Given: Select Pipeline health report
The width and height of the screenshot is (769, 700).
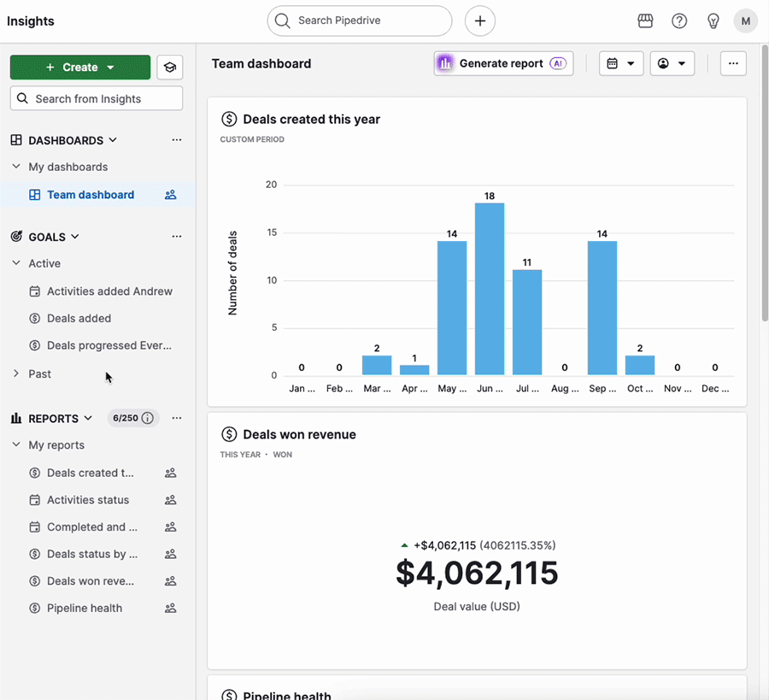Looking at the screenshot, I should pyautogui.click(x=84, y=609).
